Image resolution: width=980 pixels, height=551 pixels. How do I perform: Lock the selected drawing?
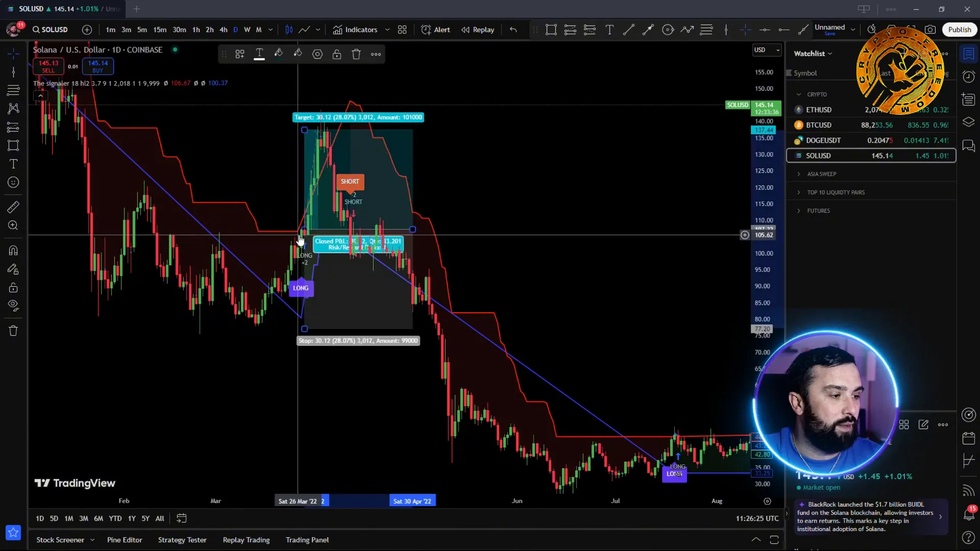coord(337,54)
